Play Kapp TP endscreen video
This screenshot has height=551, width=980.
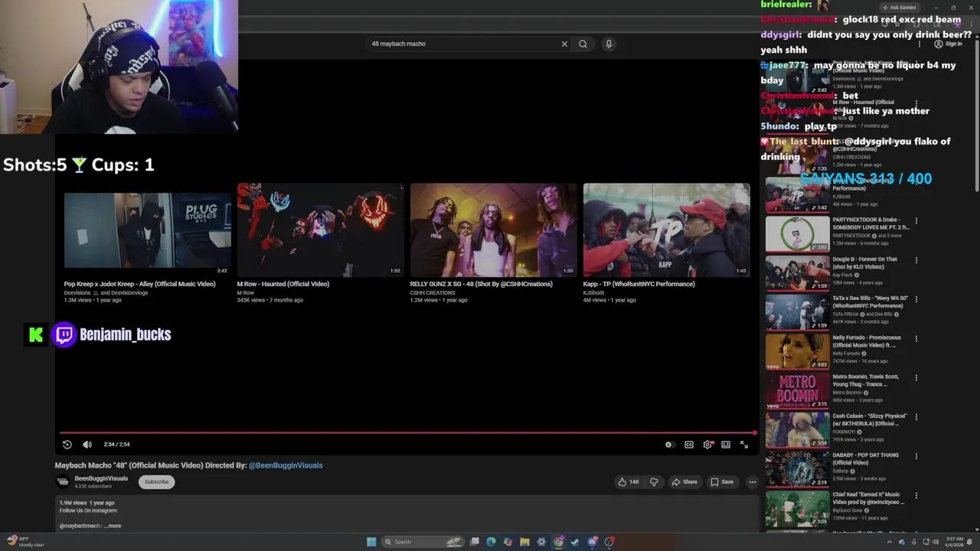pyautogui.click(x=666, y=230)
